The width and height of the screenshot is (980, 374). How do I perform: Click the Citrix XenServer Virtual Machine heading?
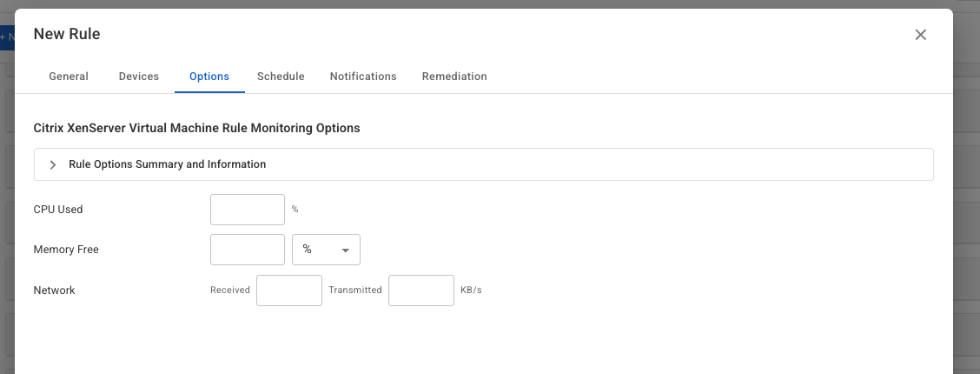pyautogui.click(x=197, y=128)
